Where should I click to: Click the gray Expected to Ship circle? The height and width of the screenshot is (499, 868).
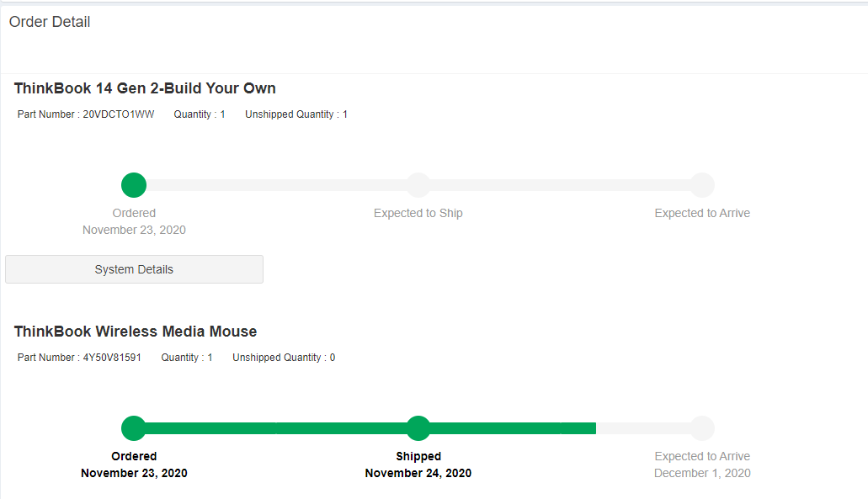tap(418, 185)
